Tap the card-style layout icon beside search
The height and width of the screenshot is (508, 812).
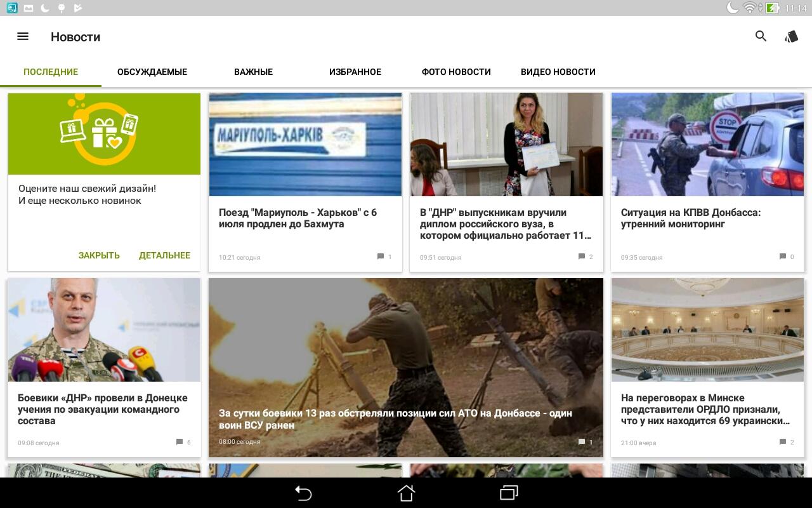[791, 36]
